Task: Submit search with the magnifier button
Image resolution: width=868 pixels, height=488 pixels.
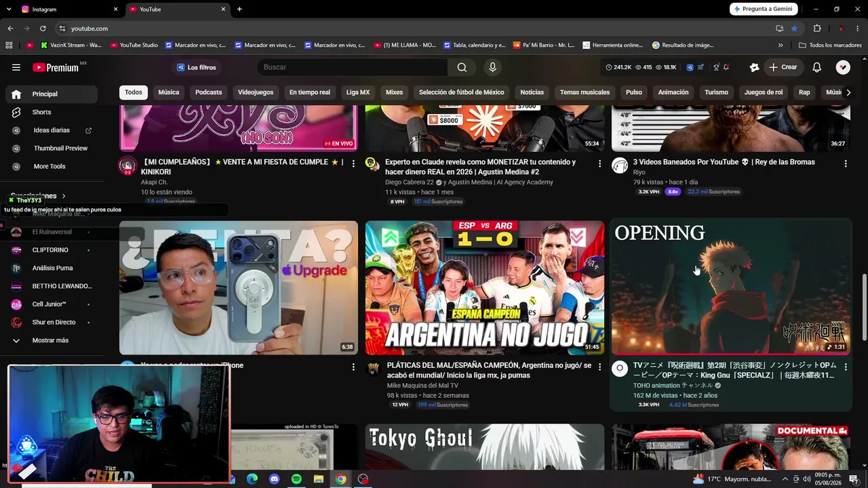Action: coord(462,67)
